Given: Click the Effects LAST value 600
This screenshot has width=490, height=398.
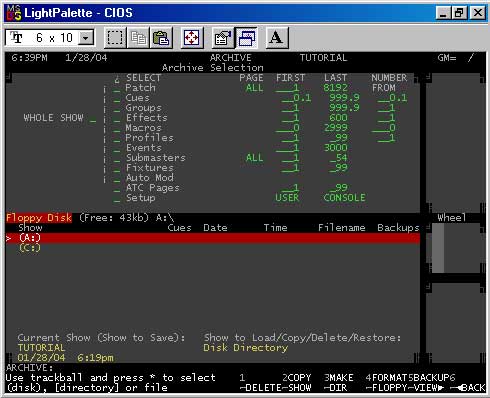Looking at the screenshot, I should tap(338, 118).
